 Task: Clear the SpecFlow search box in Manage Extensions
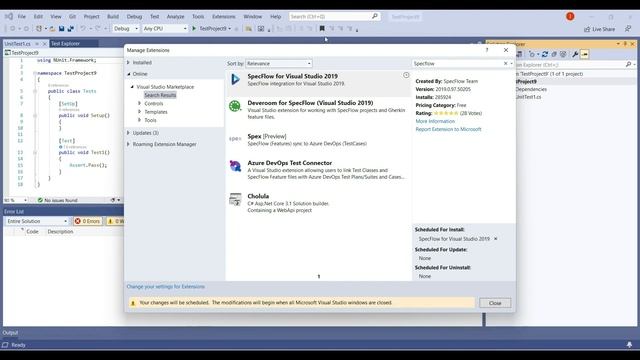click(505, 64)
